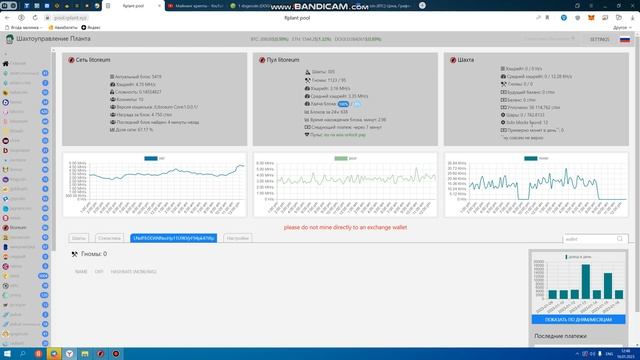
Task: Go to home via sidebar house icon
Action: point(6,63)
